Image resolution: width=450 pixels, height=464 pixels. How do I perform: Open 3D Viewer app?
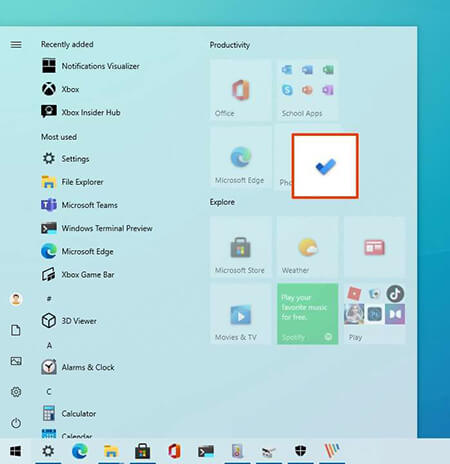pyautogui.click(x=69, y=321)
